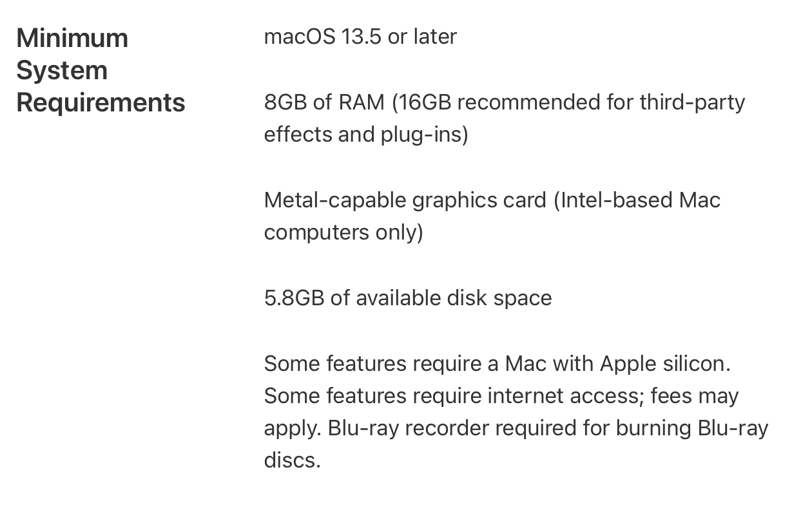
Task: Click the "third-party" text
Action: [692, 102]
